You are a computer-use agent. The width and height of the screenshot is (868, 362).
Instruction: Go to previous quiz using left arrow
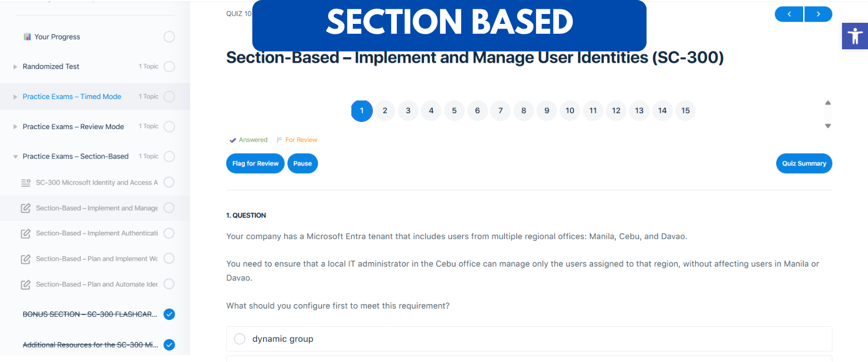[x=789, y=14]
